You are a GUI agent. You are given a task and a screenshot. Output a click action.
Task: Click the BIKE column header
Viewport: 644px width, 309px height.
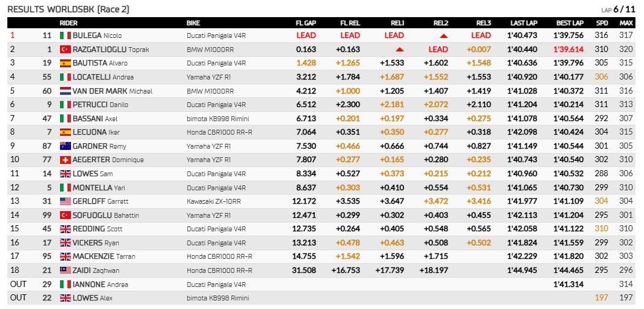(193, 23)
